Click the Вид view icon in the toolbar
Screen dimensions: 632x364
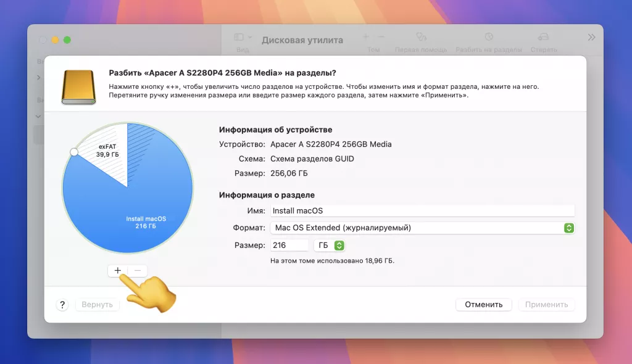click(238, 37)
